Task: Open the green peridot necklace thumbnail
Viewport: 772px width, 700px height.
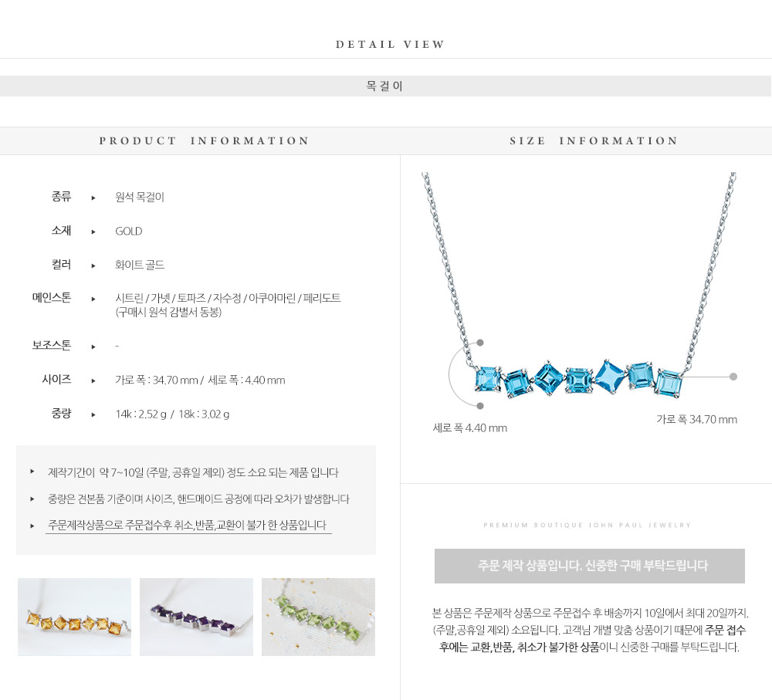Action: [319, 617]
